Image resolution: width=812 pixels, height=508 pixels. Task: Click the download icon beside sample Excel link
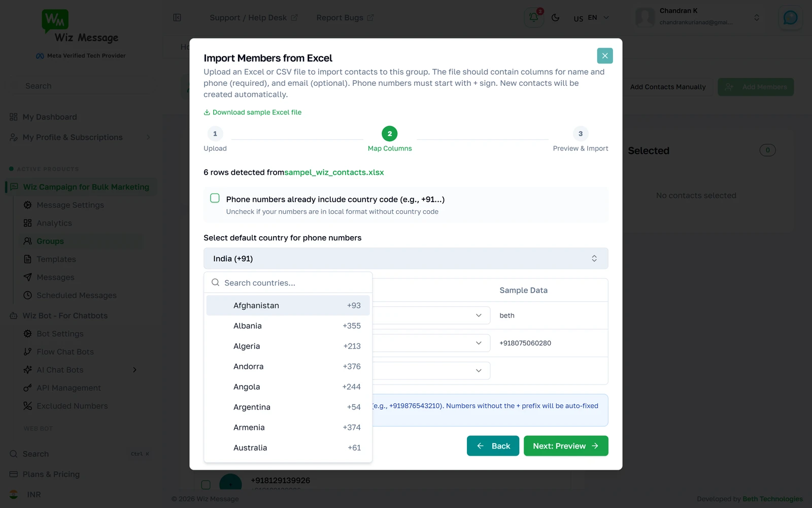(207, 112)
